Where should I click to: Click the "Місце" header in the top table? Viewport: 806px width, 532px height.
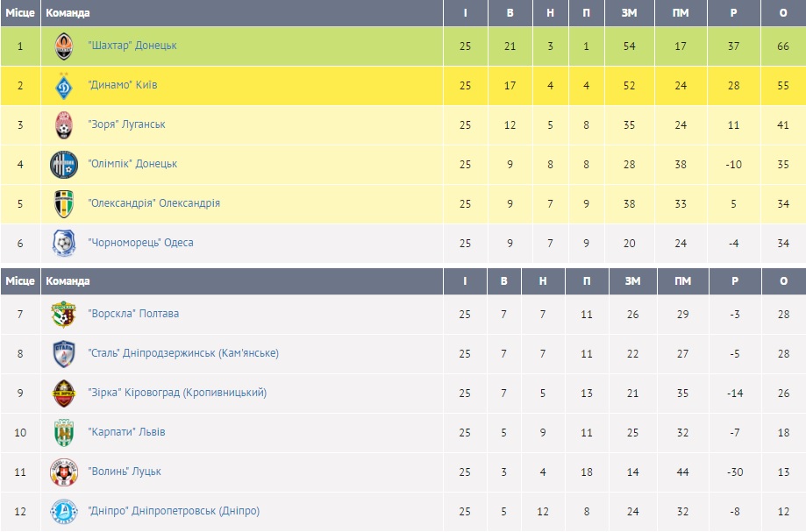[20, 13]
